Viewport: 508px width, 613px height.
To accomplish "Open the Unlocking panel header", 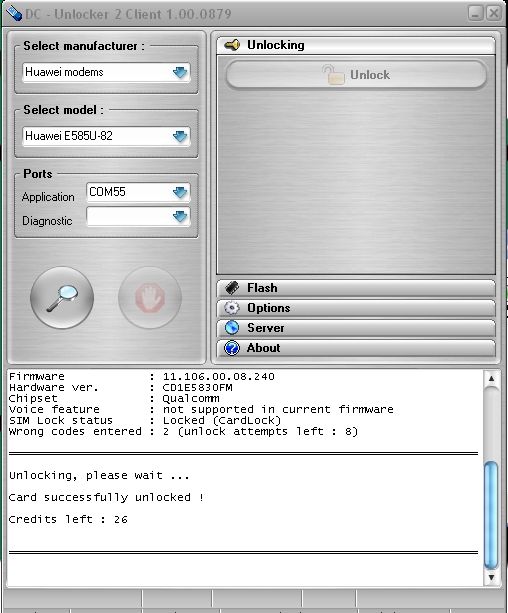I will coord(356,45).
